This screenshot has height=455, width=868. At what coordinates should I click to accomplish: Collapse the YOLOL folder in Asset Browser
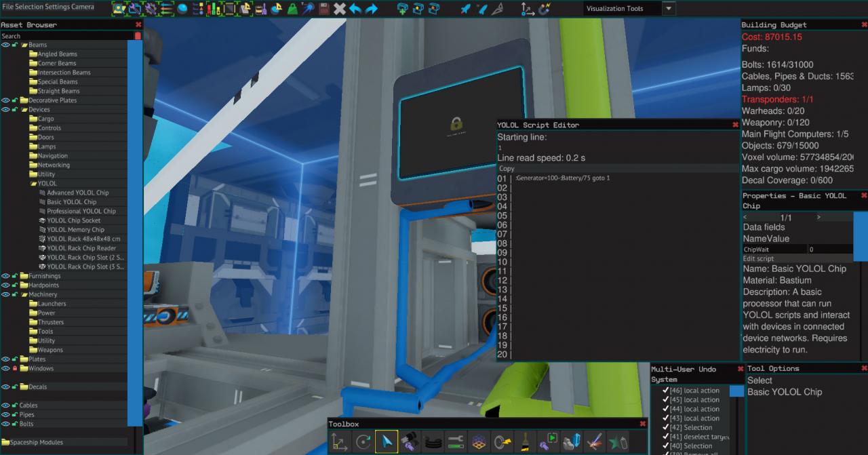(x=33, y=183)
